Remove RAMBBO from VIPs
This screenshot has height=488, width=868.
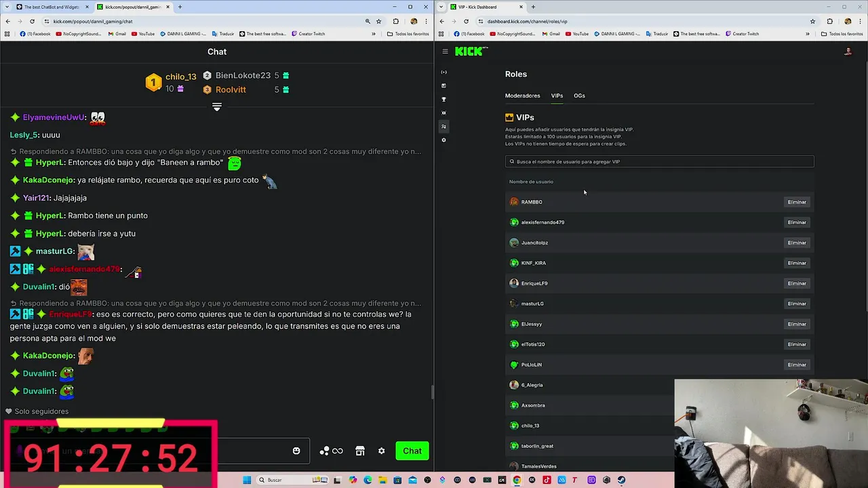[x=796, y=202]
